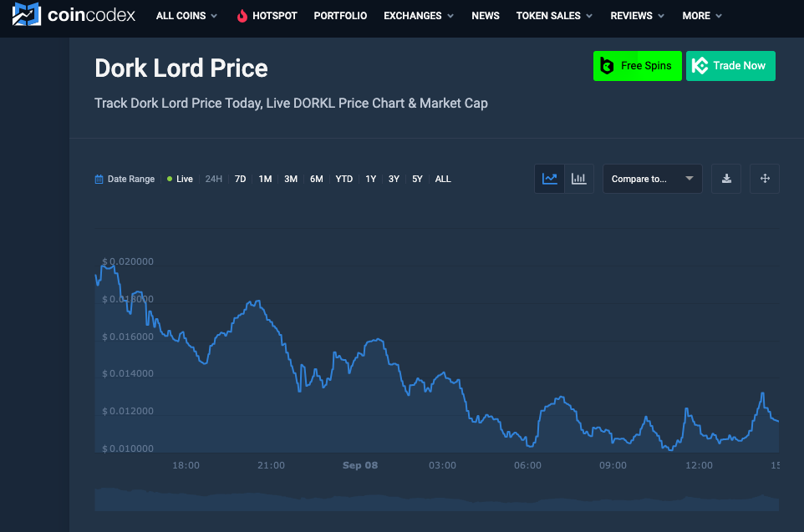
Task: Click the green logo in Free Spins
Action: coord(607,66)
